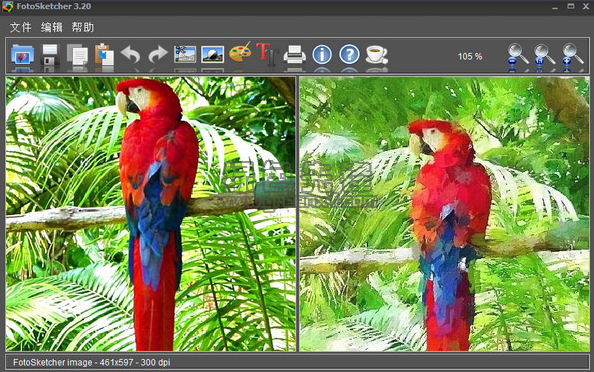Reset zoom with the 1:1 magnifier
594x372 pixels.
click(x=544, y=55)
